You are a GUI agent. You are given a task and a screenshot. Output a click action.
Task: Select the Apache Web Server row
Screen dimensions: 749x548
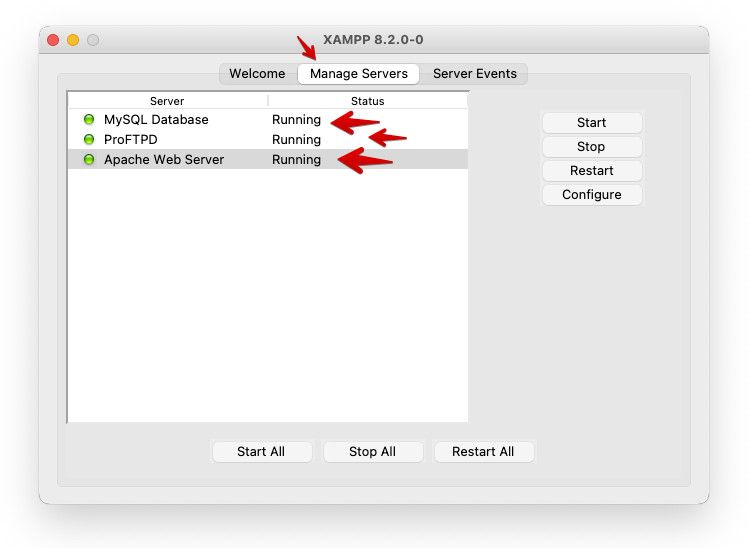coord(268,160)
